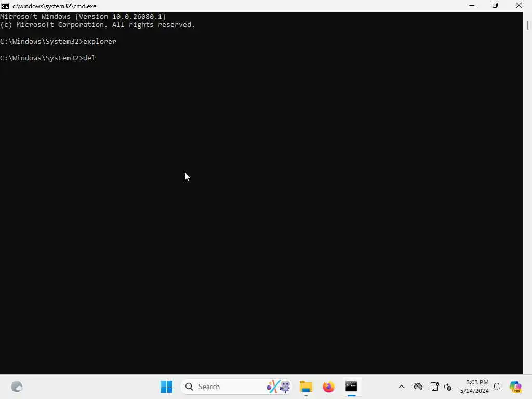Screen dimensions: 532x399
Task: Launch Copilot preview from the taskbar
Action: click(x=515, y=387)
